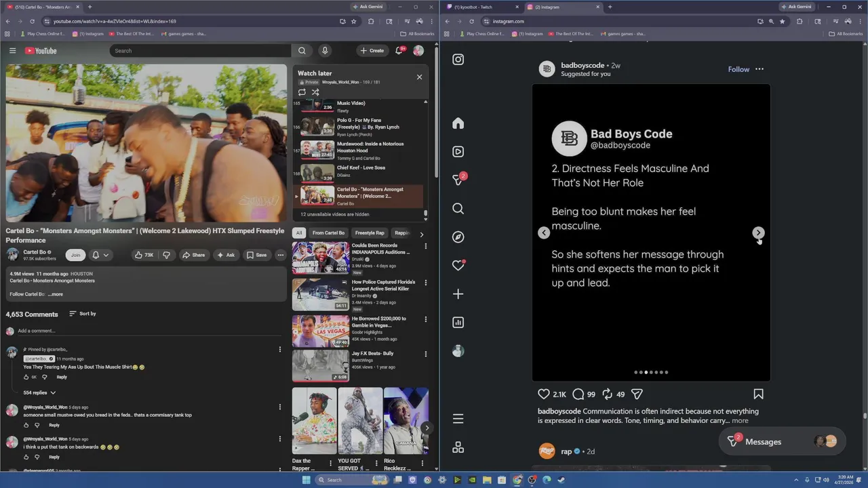
Task: Open the YouTube Create button
Action: [372, 51]
